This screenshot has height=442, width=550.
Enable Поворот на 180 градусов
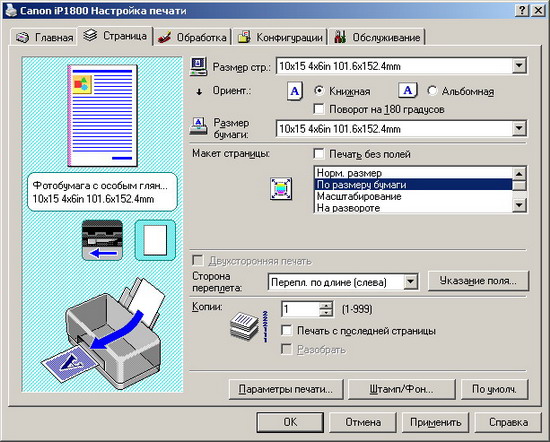click(318, 109)
